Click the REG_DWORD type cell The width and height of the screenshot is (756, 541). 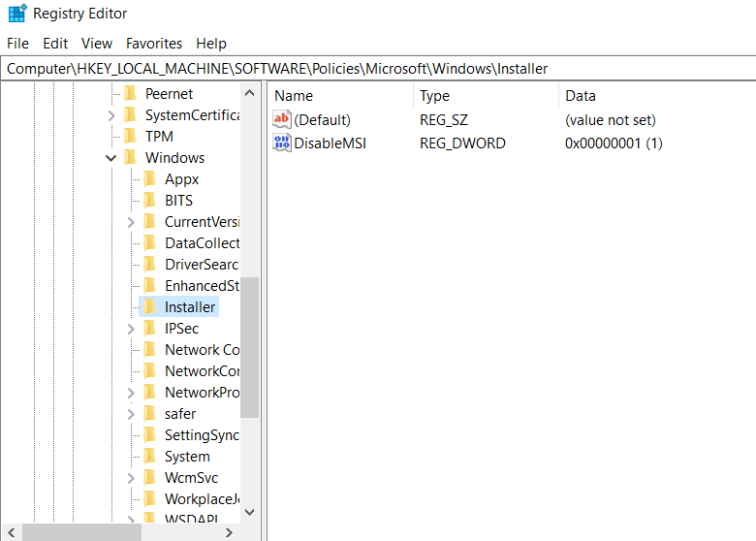click(x=462, y=143)
